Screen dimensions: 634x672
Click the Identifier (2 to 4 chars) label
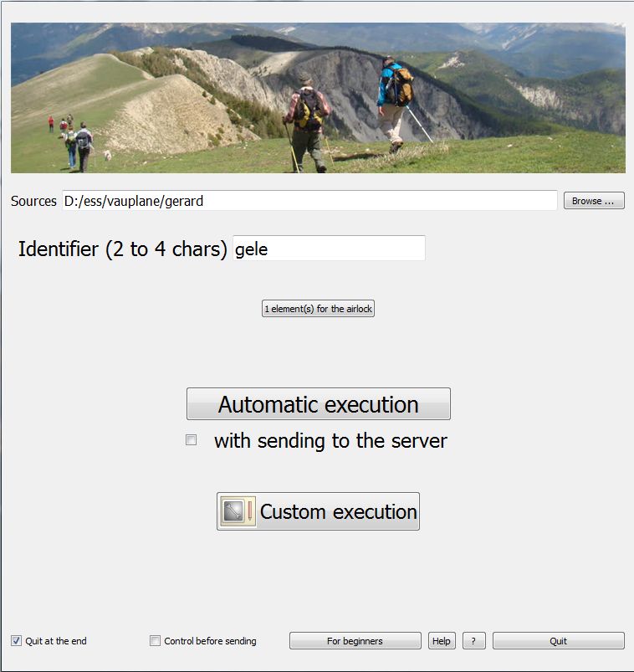(122, 249)
